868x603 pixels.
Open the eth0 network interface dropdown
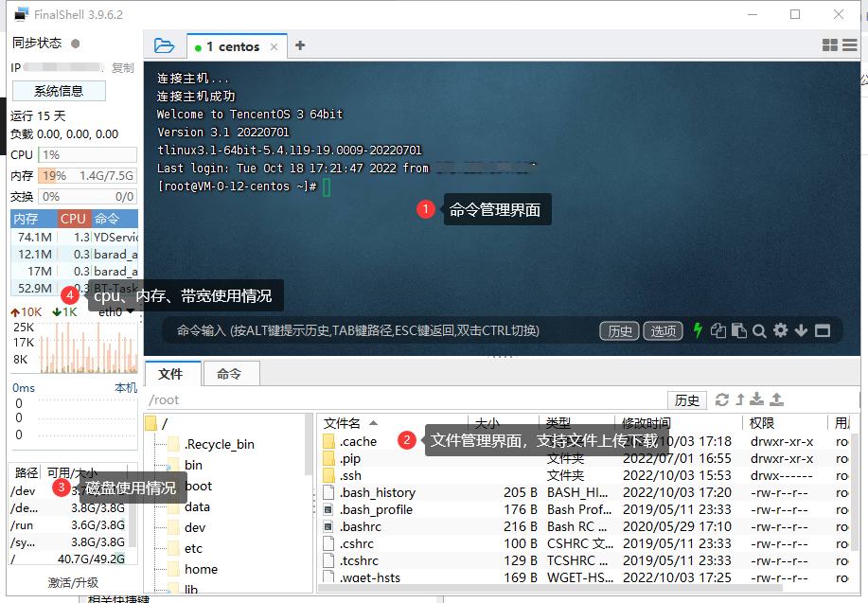point(116,311)
